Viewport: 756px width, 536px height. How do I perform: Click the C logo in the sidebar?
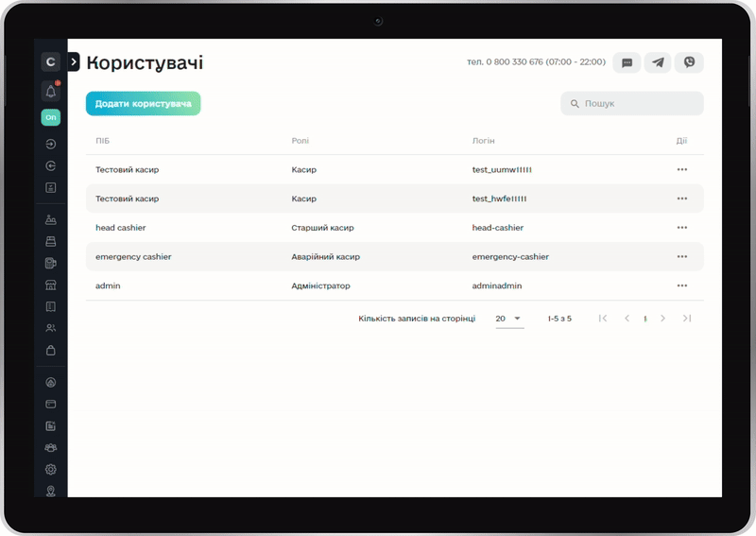click(51, 61)
